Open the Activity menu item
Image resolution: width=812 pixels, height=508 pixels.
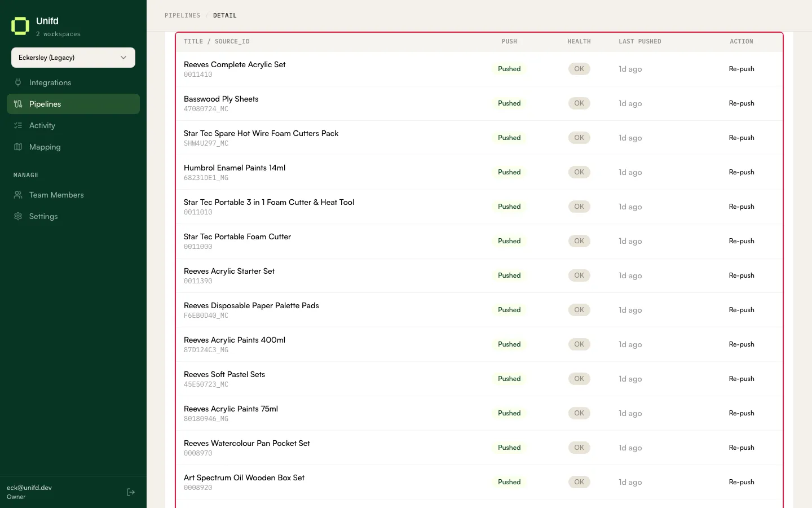[x=73, y=125]
